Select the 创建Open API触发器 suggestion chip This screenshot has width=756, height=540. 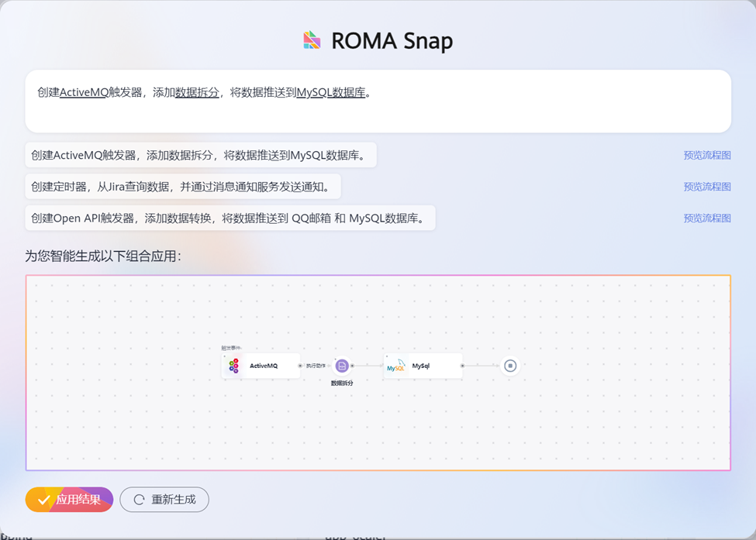click(230, 218)
